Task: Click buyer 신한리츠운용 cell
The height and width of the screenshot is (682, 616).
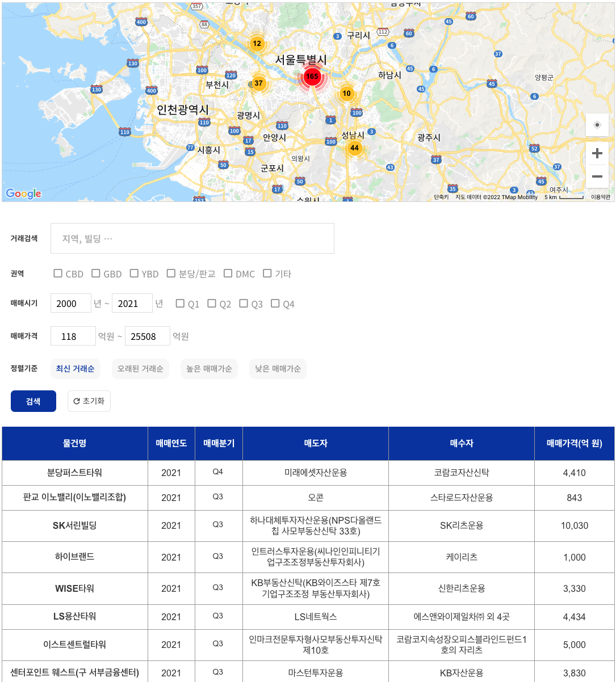Action: tap(462, 588)
